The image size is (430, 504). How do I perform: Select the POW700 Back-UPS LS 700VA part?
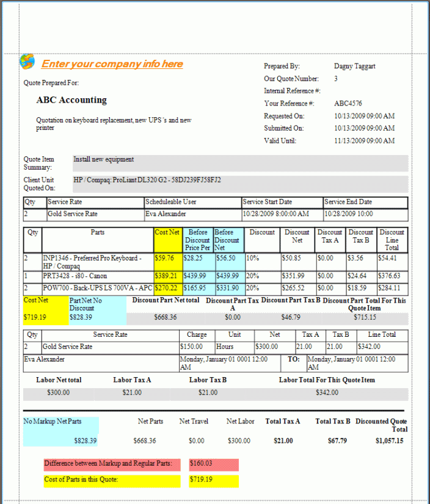click(x=97, y=288)
